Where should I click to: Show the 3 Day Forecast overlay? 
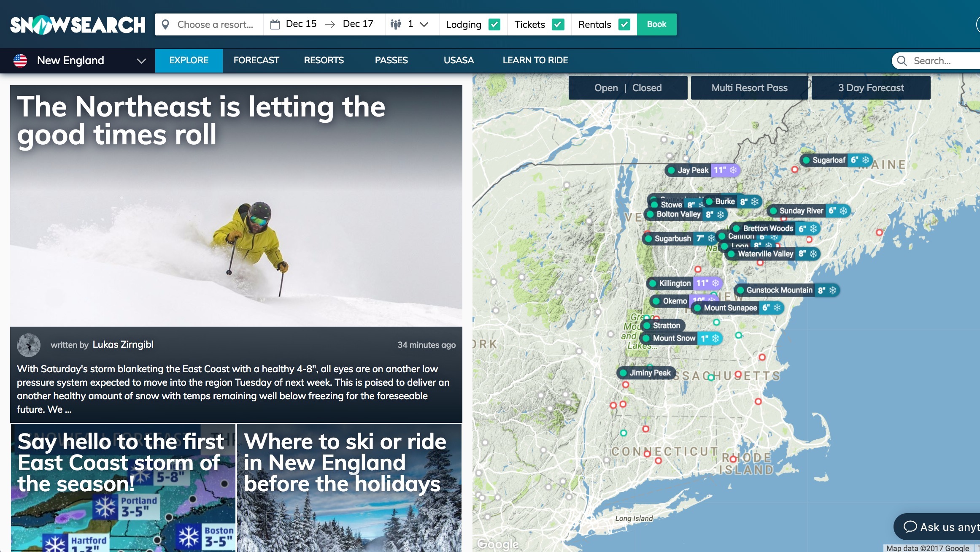(x=871, y=88)
